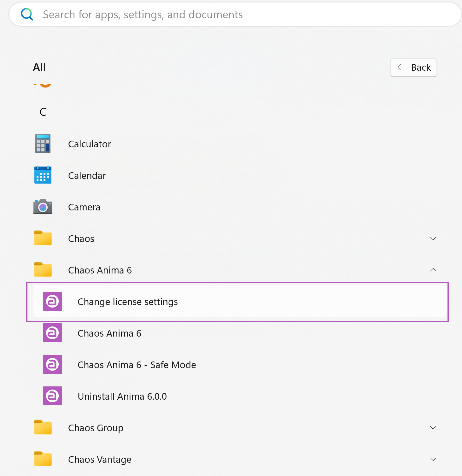
Task: Launch Calendar via its blue icon
Action: [43, 175]
